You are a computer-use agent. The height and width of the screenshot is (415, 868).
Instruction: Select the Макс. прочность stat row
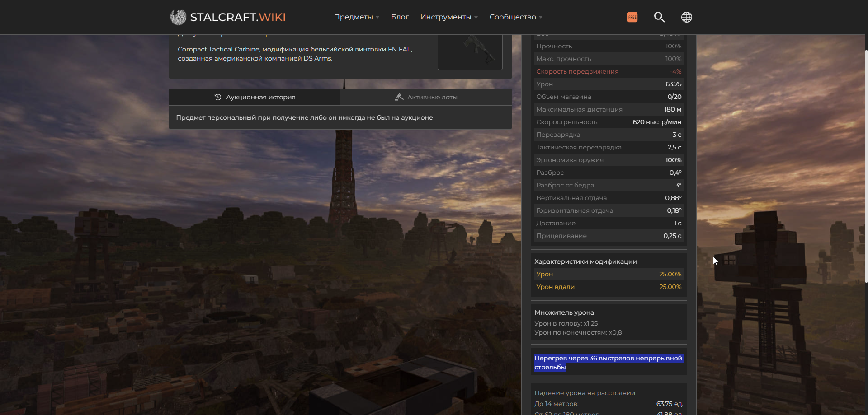pos(609,59)
